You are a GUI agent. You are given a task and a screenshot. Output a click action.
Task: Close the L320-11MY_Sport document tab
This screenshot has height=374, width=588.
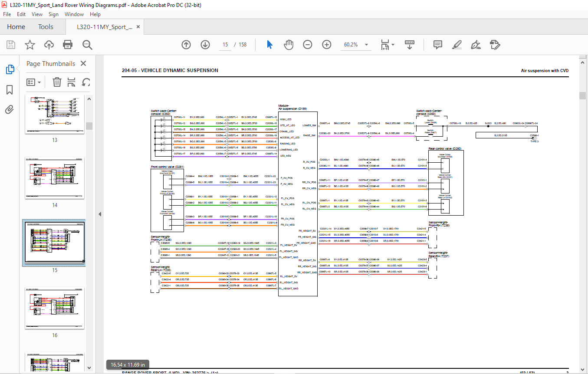pyautogui.click(x=138, y=27)
